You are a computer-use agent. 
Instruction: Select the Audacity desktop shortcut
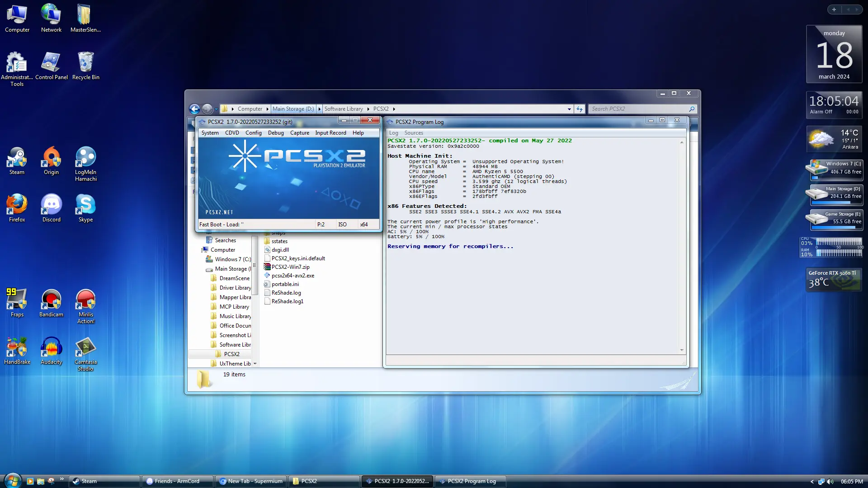(x=51, y=351)
